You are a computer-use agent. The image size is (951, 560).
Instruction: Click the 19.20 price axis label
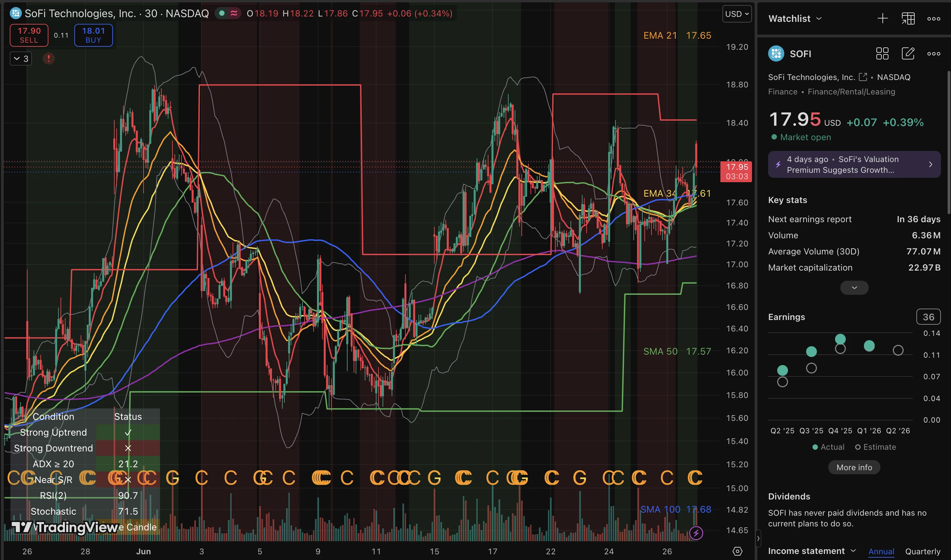pos(737,47)
